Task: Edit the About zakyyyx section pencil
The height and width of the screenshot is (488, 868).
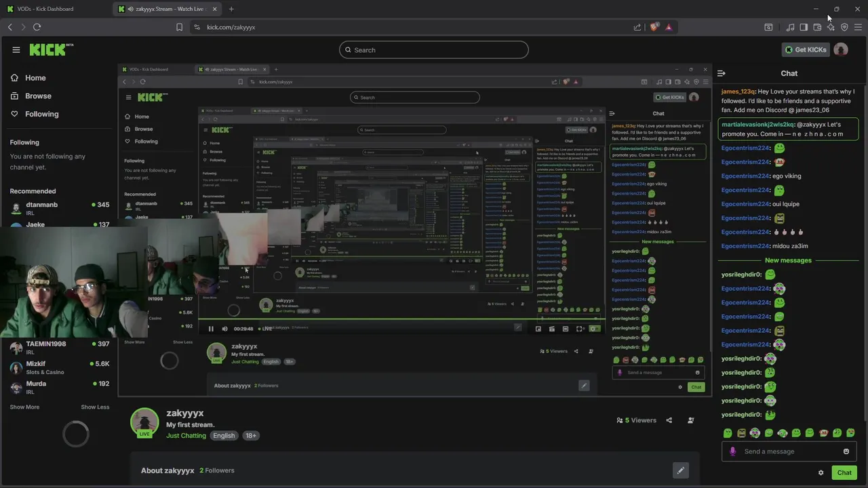Action: point(680,470)
